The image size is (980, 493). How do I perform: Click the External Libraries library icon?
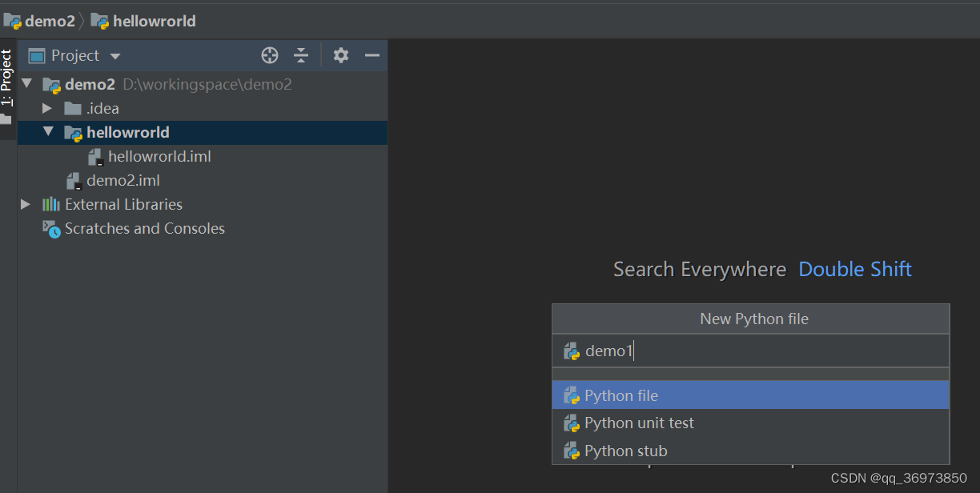pos(52,204)
